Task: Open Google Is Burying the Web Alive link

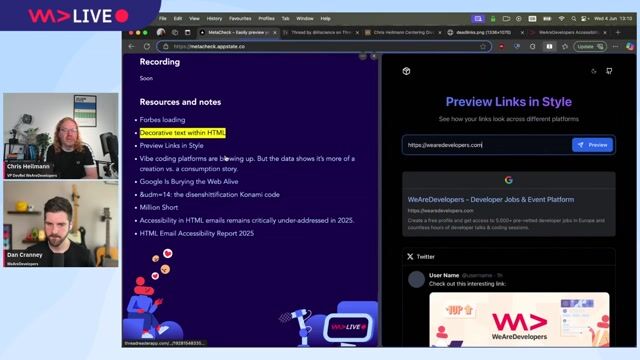Action: point(189,182)
